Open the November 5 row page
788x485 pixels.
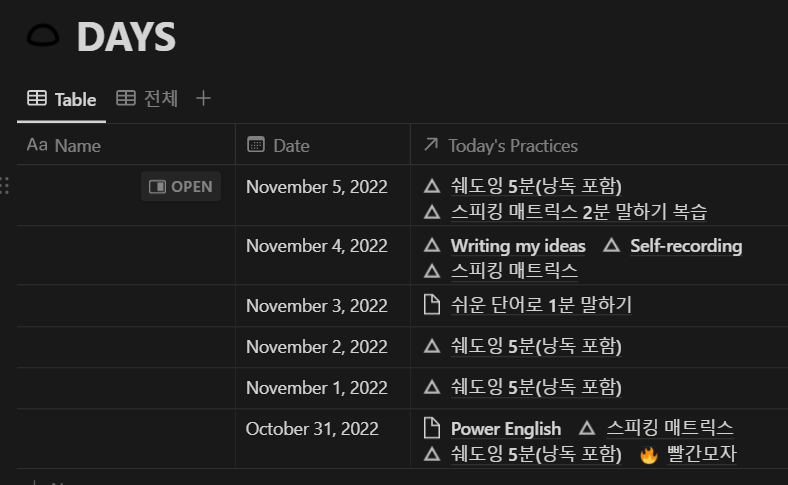181,186
